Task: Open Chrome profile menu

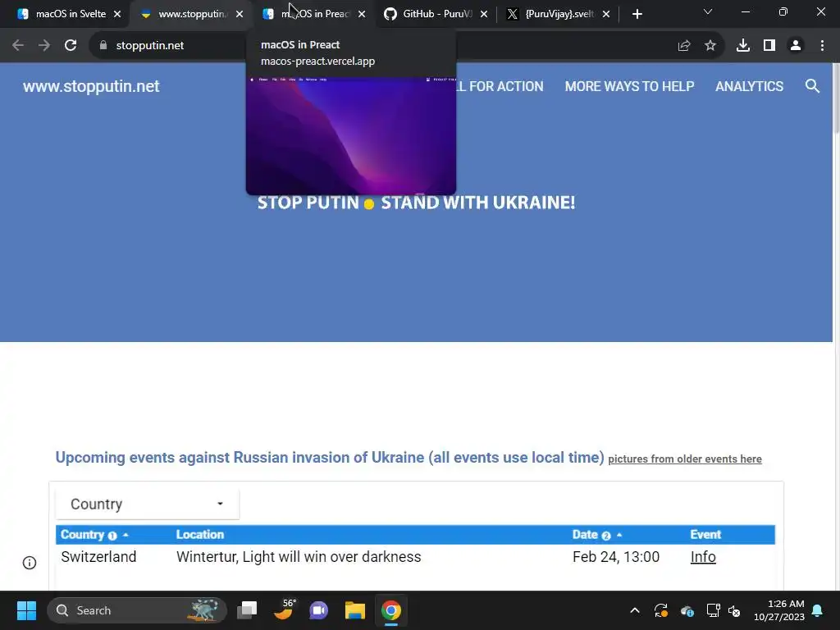Action: (x=796, y=46)
